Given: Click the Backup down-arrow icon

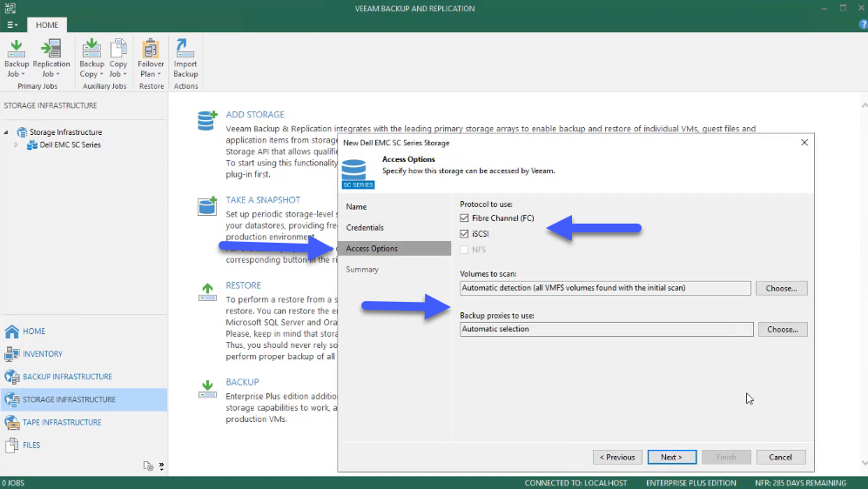Looking at the screenshot, I should click(x=207, y=389).
